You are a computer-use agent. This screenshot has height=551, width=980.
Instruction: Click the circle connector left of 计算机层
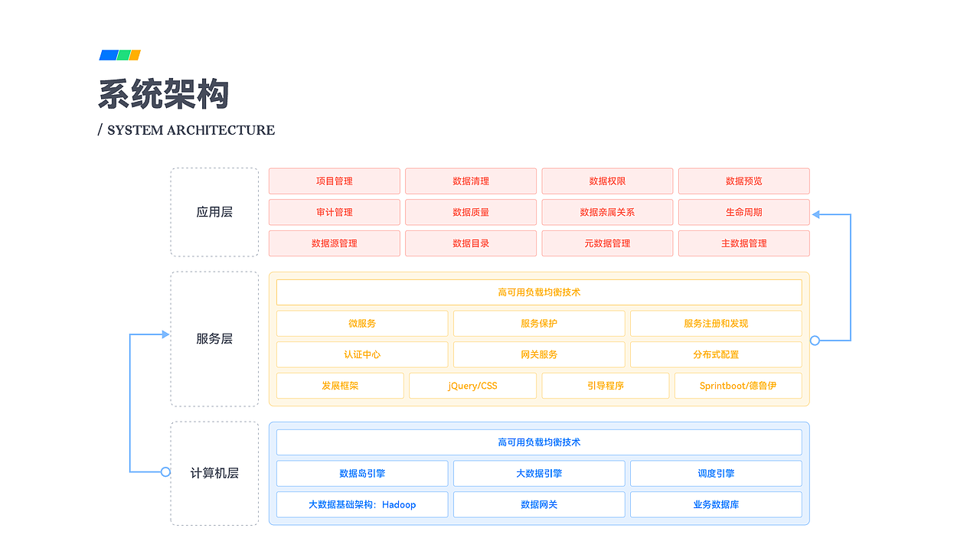point(165,471)
